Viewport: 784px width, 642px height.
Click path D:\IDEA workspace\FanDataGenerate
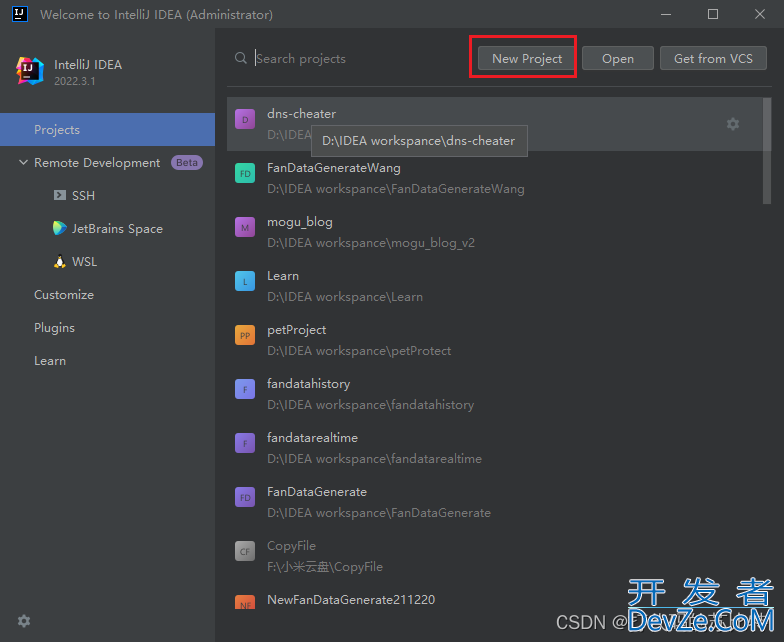point(378,512)
